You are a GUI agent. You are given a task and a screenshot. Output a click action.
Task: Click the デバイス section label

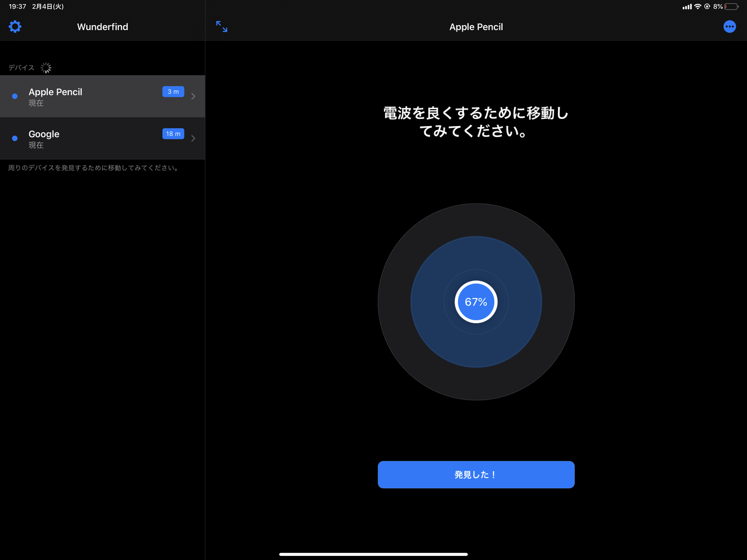point(22,68)
